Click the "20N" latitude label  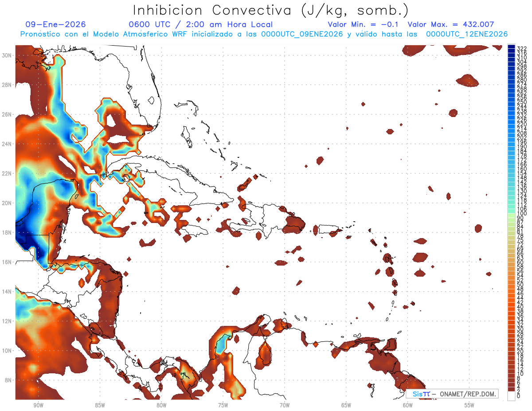(x=7, y=203)
